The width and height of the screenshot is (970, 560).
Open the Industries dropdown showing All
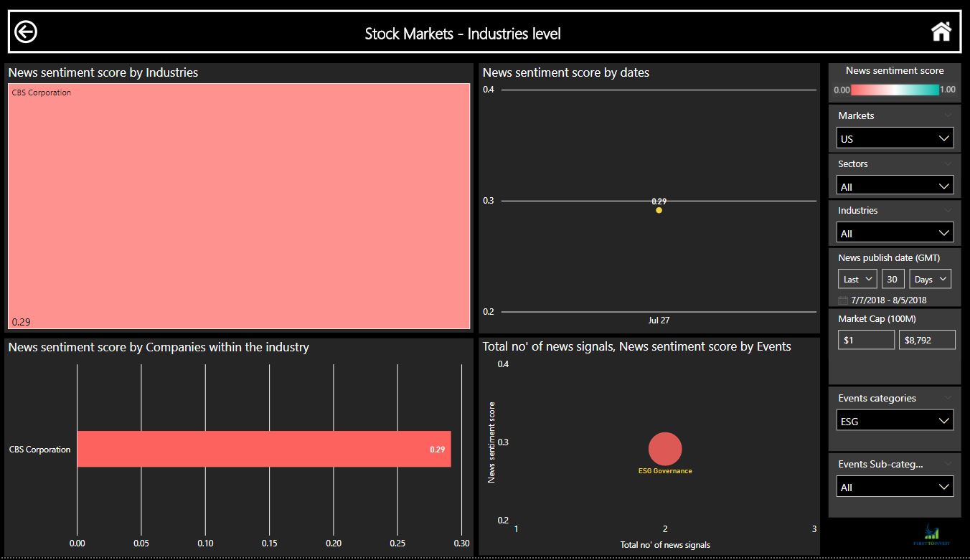click(x=895, y=232)
